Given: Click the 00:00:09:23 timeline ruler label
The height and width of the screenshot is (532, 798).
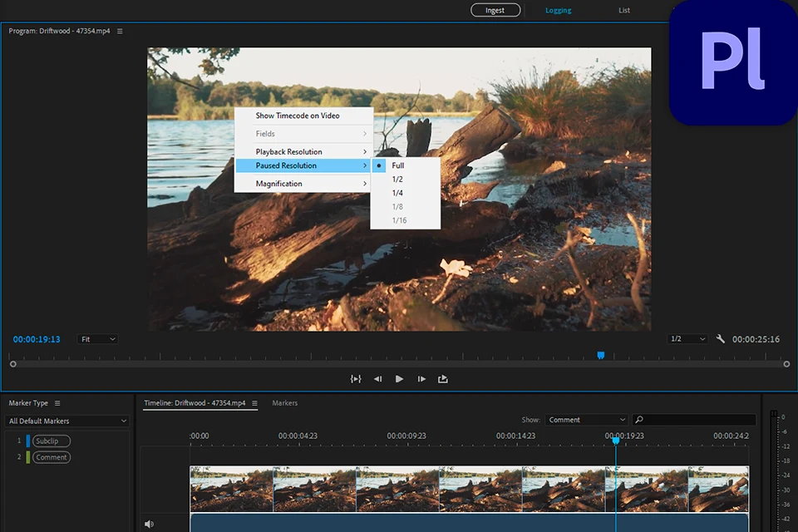Looking at the screenshot, I should pos(406,436).
